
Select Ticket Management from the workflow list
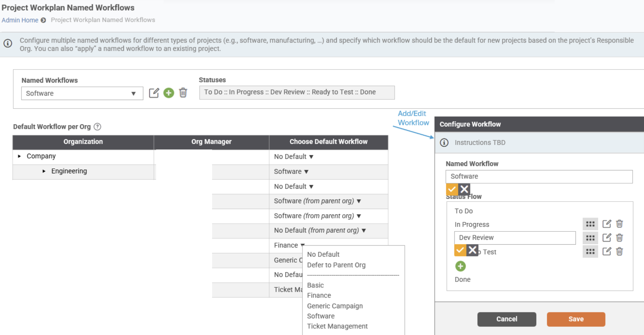pyautogui.click(x=337, y=326)
